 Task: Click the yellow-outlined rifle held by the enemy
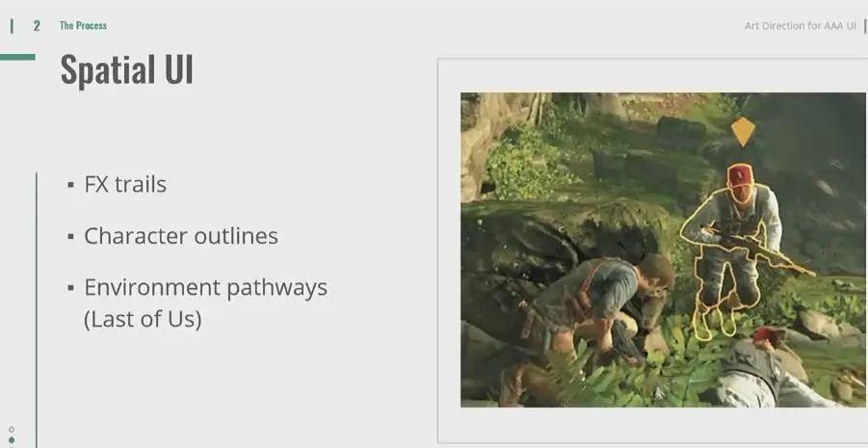[757, 250]
